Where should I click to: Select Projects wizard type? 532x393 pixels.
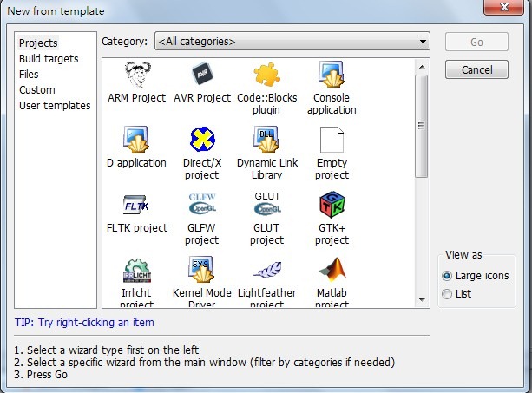point(38,43)
